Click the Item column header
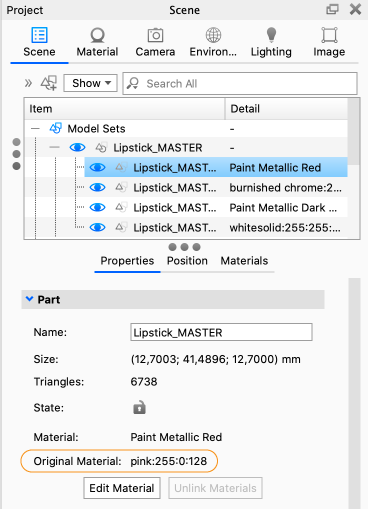 pos(125,109)
